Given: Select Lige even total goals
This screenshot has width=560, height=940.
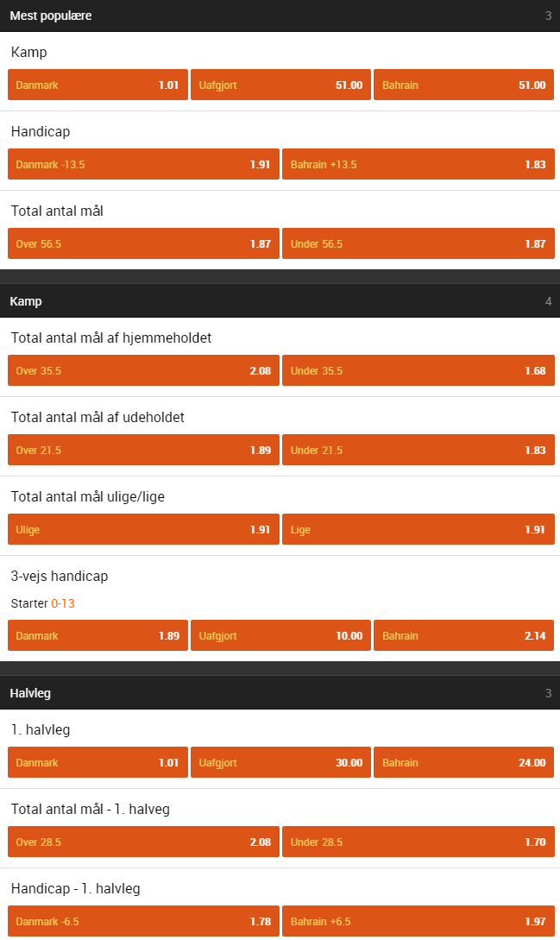Looking at the screenshot, I should click(418, 529).
